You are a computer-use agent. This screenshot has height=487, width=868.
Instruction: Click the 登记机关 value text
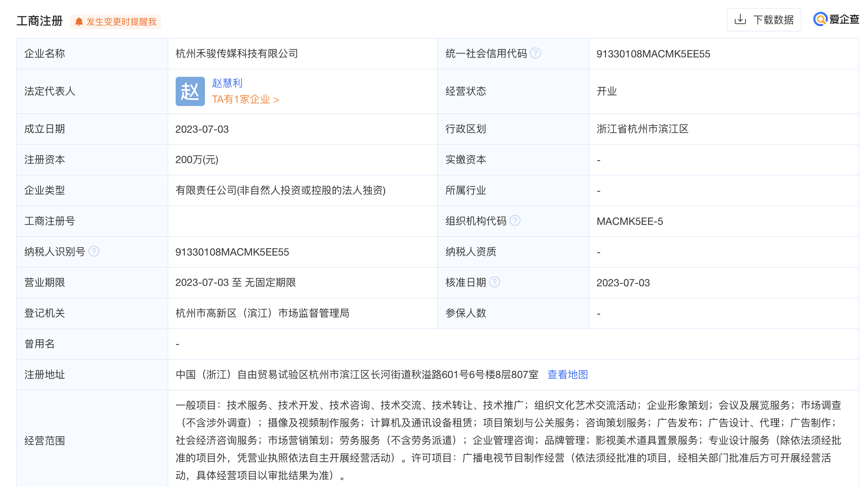click(x=262, y=313)
